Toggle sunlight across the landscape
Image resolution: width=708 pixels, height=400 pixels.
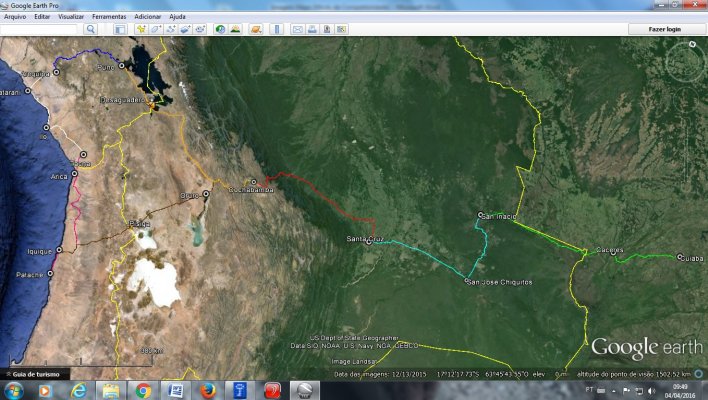[x=235, y=29]
